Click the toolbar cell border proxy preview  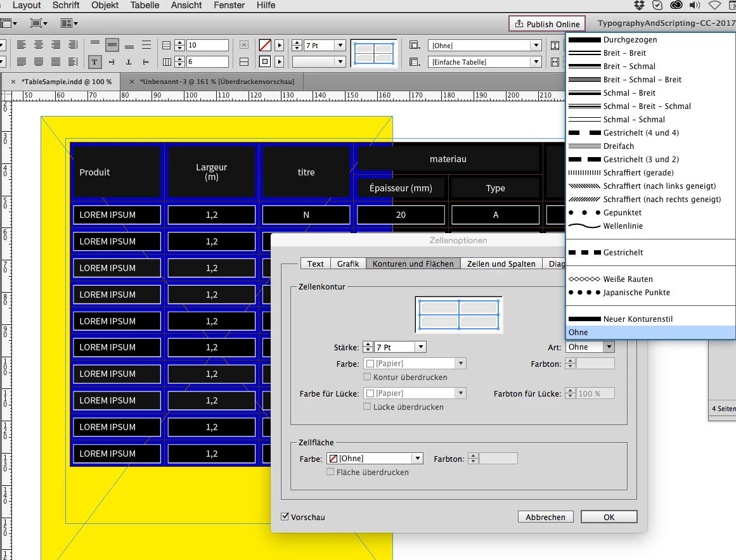point(373,53)
